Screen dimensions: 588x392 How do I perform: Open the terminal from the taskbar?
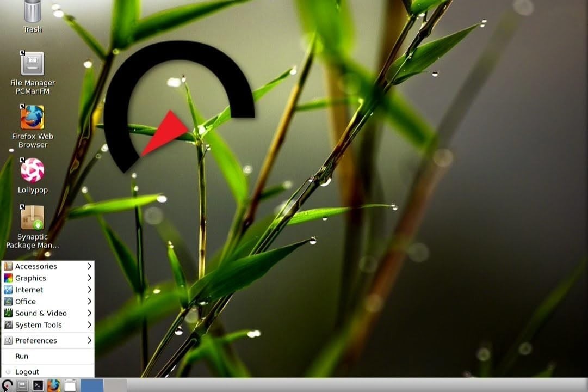tap(38, 385)
